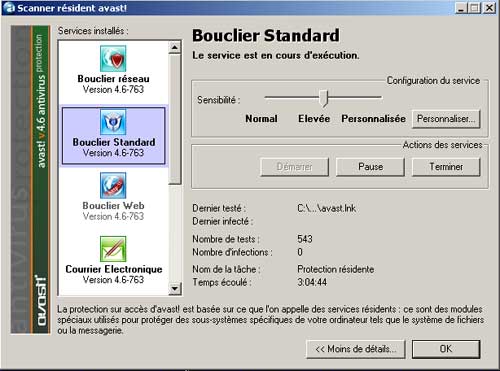Close the Scanner résident avast! window
Viewport: 500px width, 371px height.
[489, 8]
